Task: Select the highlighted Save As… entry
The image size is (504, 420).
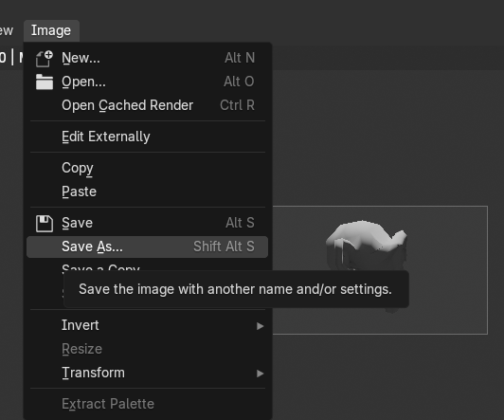Action: pyautogui.click(x=147, y=247)
